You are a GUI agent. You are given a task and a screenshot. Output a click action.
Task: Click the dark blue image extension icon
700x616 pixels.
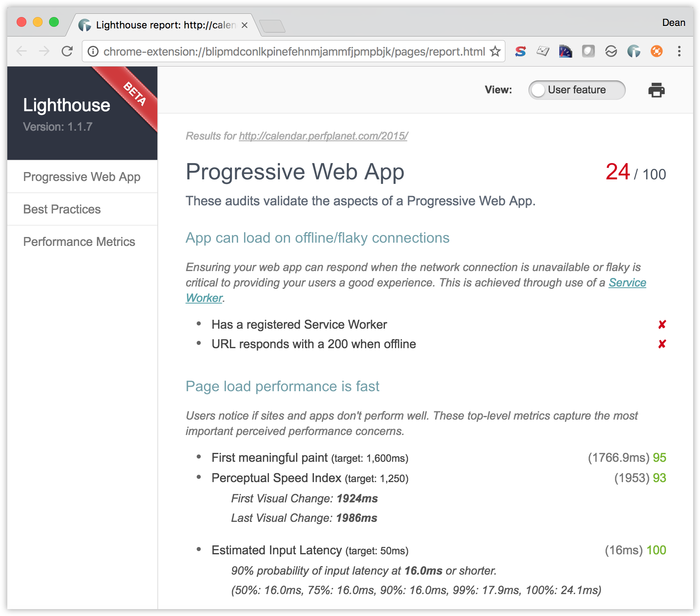(565, 52)
